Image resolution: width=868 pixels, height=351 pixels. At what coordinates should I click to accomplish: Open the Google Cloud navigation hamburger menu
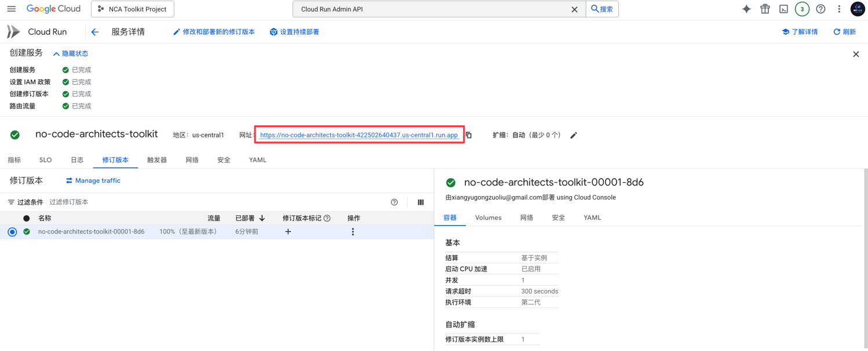(12, 9)
